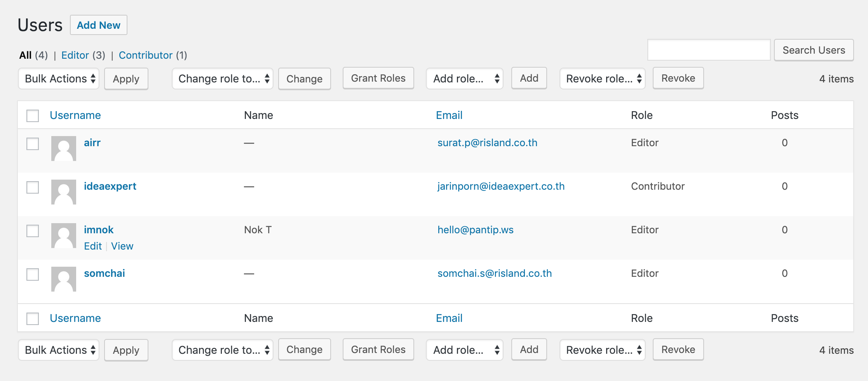This screenshot has width=868, height=381.
Task: Click the ideaexpert user avatar
Action: 63,192
